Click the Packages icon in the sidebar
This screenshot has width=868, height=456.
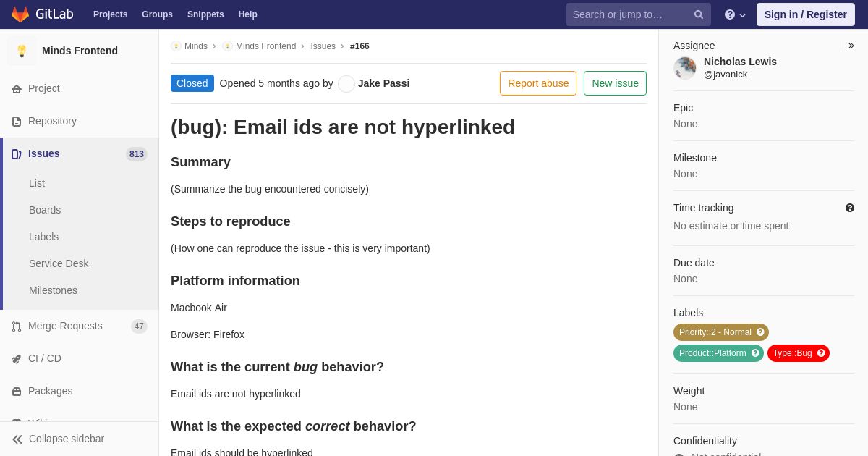click(x=17, y=391)
